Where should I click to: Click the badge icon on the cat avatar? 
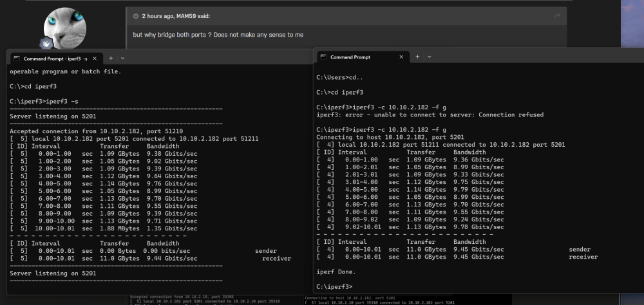46,43
